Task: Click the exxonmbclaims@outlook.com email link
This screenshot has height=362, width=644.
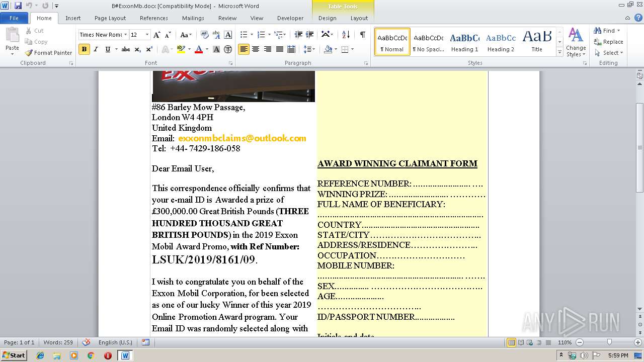Action: click(242, 138)
